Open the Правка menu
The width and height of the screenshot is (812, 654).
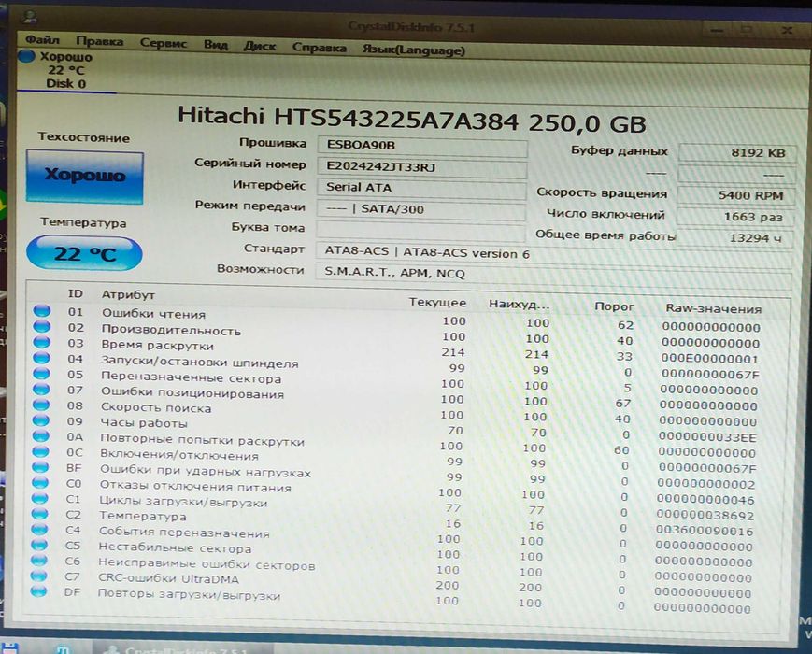99,41
